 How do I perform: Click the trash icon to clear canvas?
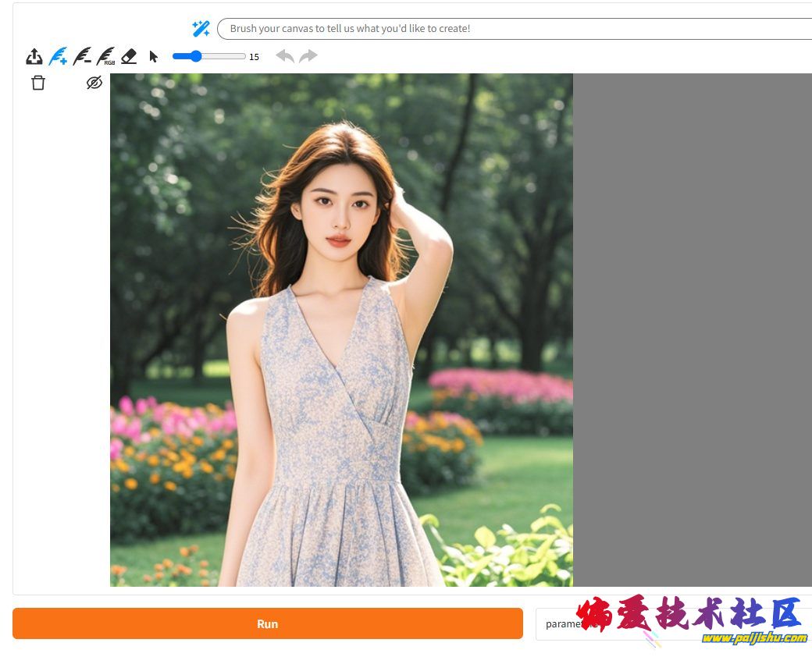point(38,83)
